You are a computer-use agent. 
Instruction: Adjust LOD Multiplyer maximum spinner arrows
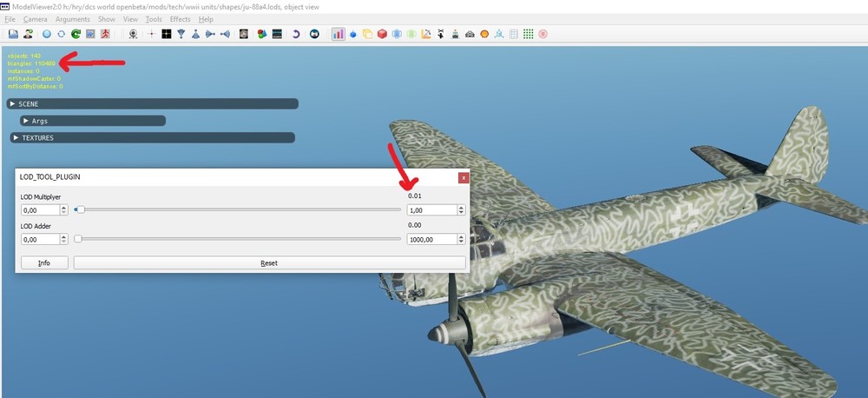461,210
